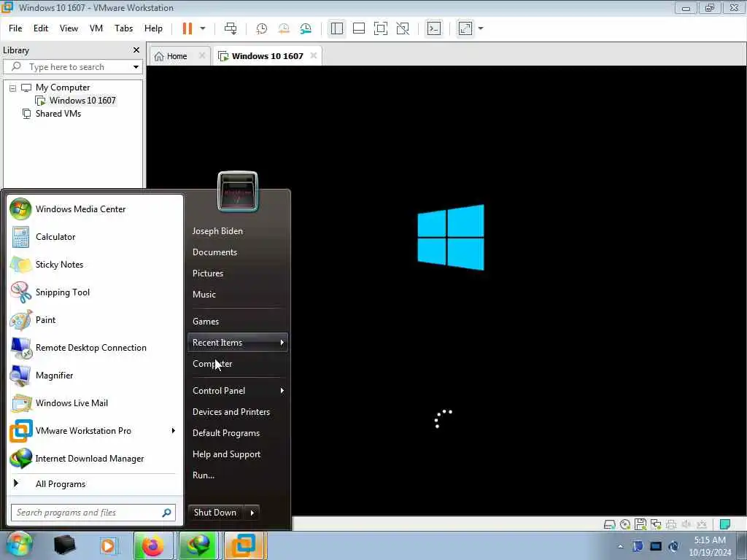The image size is (747, 560).
Task: Open the library search dropdown arrow
Action: tap(136, 67)
